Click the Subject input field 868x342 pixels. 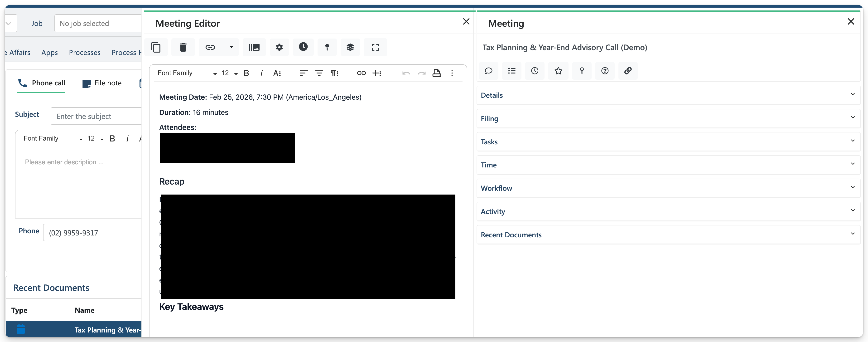pyautogui.click(x=96, y=116)
